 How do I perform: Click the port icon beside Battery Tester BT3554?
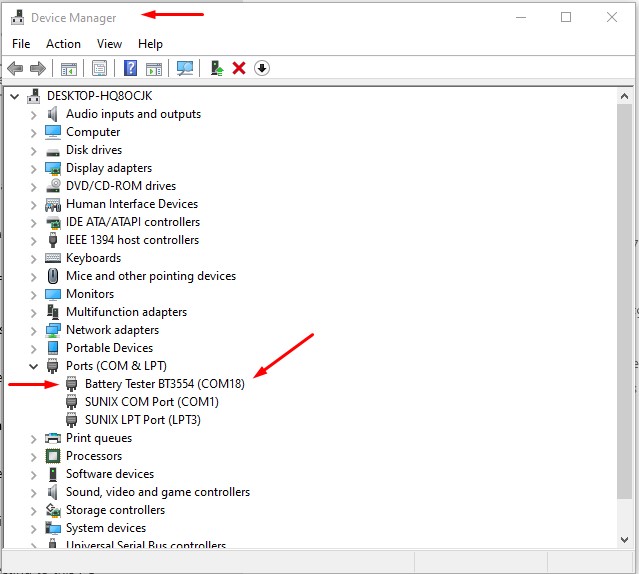71,384
